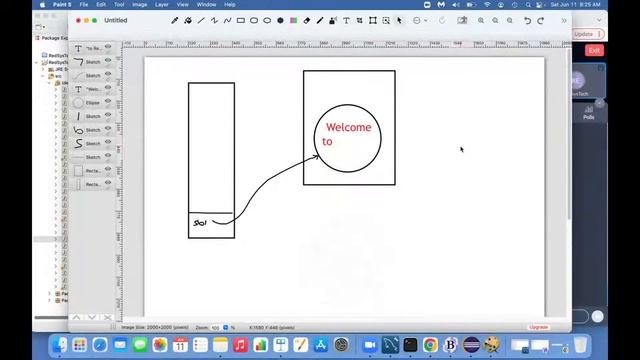This screenshot has width=640, height=360.
Task: Hide Sketch layer with vertical stroke thumbnail
Action: point(108,115)
